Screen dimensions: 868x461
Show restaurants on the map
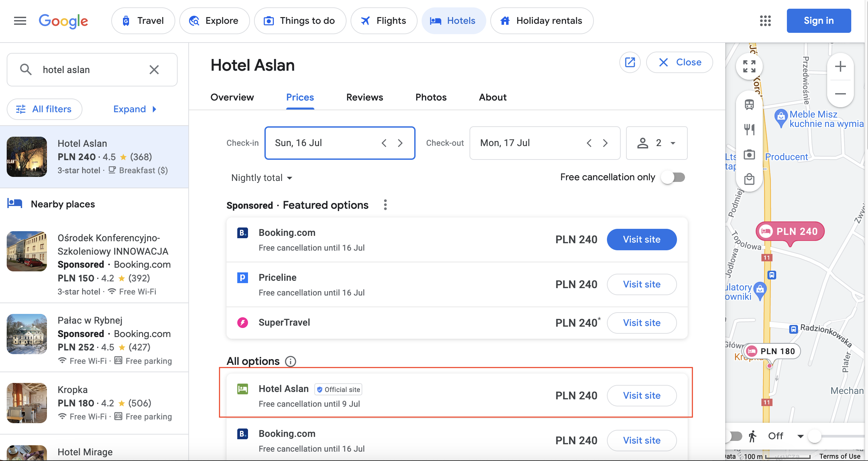coord(749,129)
